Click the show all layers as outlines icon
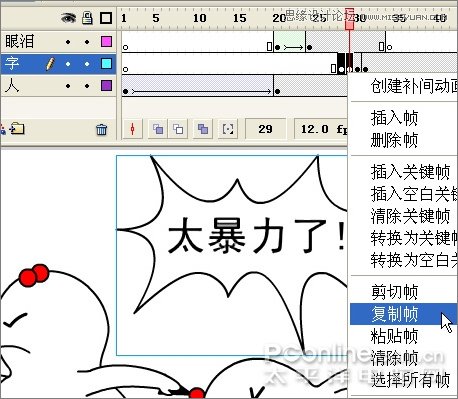The image size is (458, 399). click(x=106, y=18)
